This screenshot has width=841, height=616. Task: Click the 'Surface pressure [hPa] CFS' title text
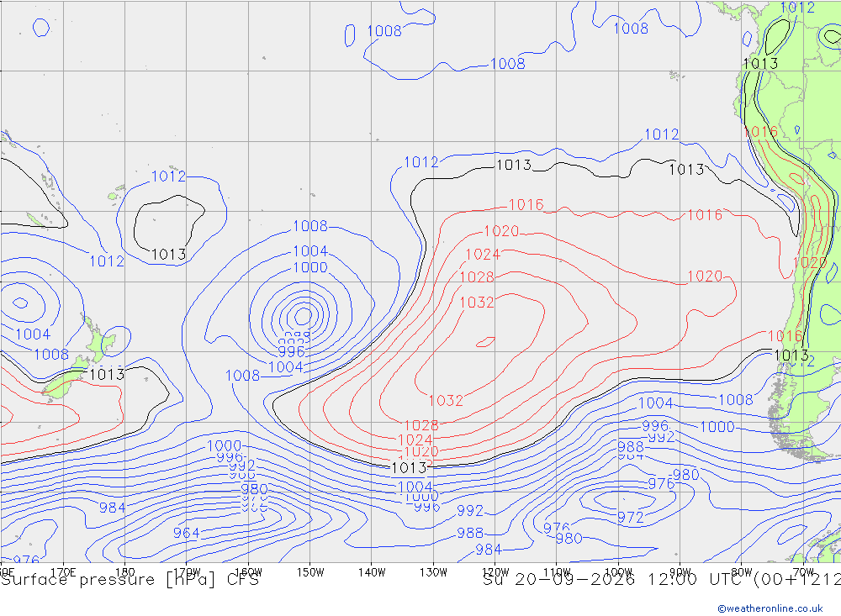pyautogui.click(x=130, y=580)
